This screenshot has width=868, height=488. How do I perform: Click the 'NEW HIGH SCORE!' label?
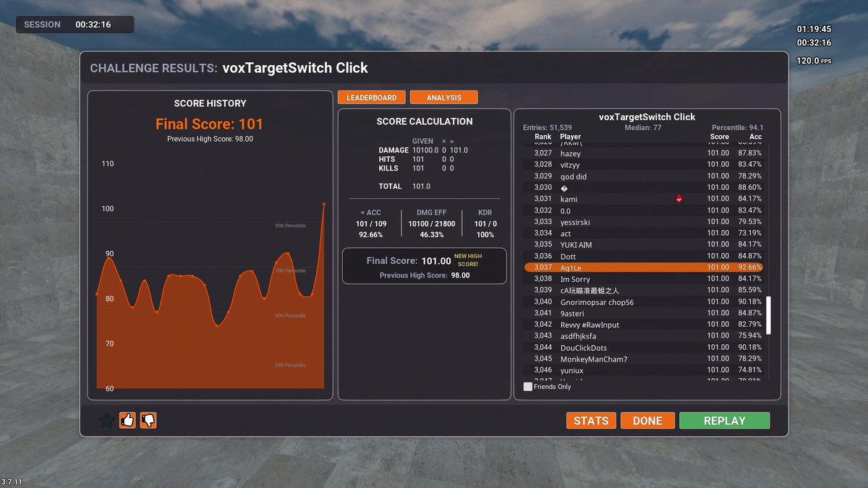(x=468, y=260)
